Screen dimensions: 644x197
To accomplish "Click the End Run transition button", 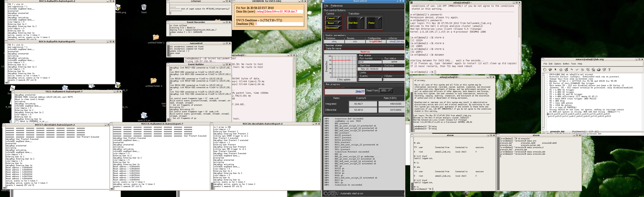I will click(x=356, y=23).
